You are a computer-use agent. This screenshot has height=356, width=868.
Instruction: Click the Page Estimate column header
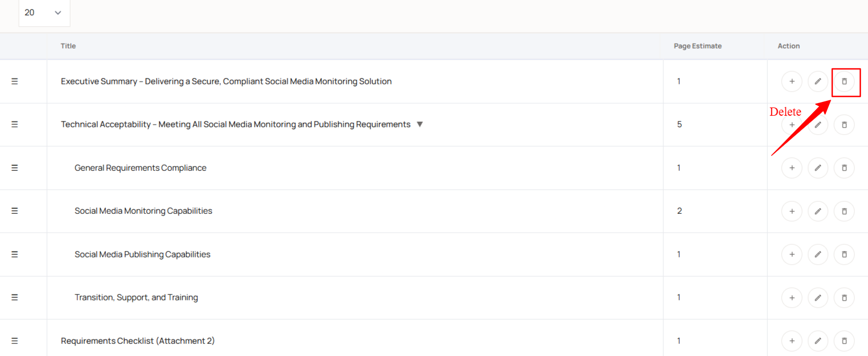698,46
